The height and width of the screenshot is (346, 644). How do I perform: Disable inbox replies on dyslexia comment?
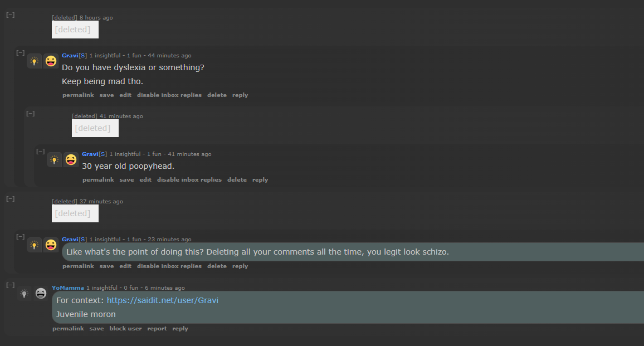click(169, 95)
